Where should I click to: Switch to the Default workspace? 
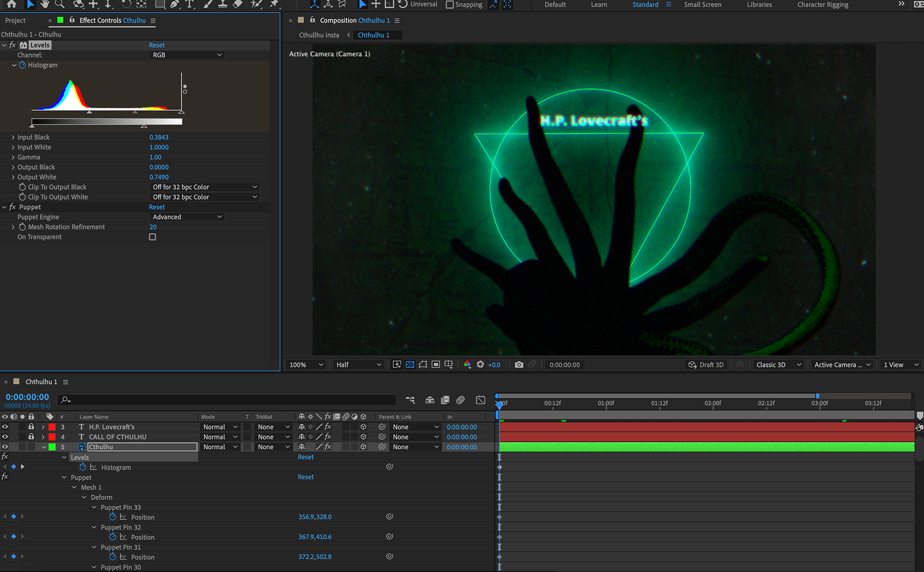[x=555, y=4]
